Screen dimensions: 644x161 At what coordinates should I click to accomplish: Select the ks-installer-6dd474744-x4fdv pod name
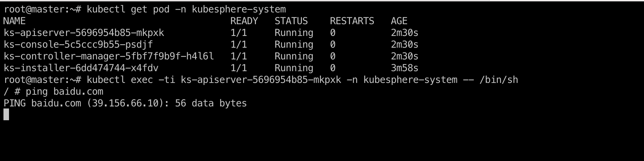(81, 68)
